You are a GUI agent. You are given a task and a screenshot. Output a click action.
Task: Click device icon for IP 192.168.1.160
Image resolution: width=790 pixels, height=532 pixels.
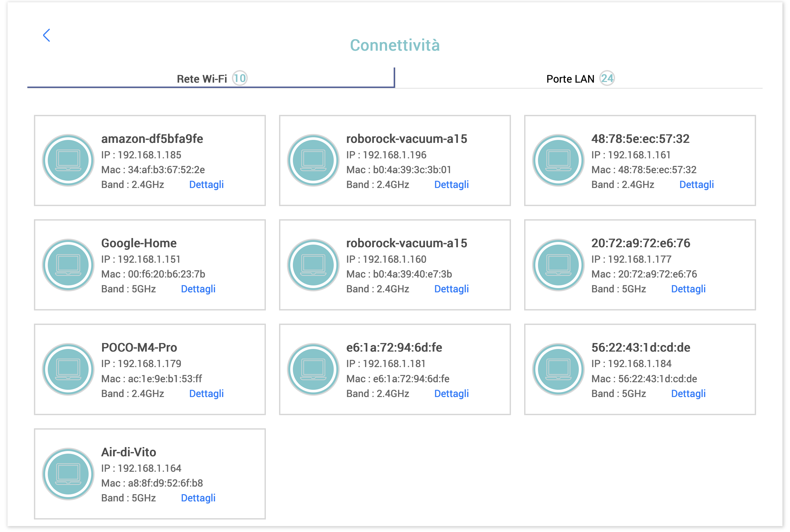313,265
